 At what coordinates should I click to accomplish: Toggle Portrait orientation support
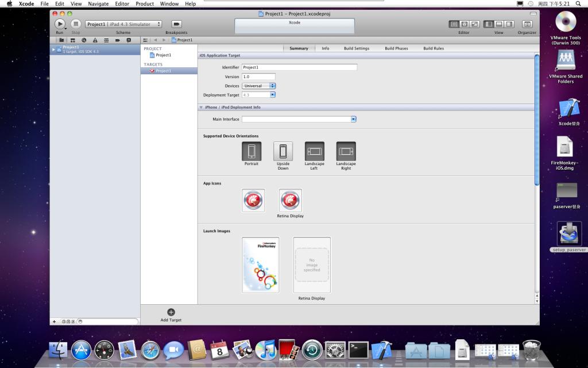point(252,151)
